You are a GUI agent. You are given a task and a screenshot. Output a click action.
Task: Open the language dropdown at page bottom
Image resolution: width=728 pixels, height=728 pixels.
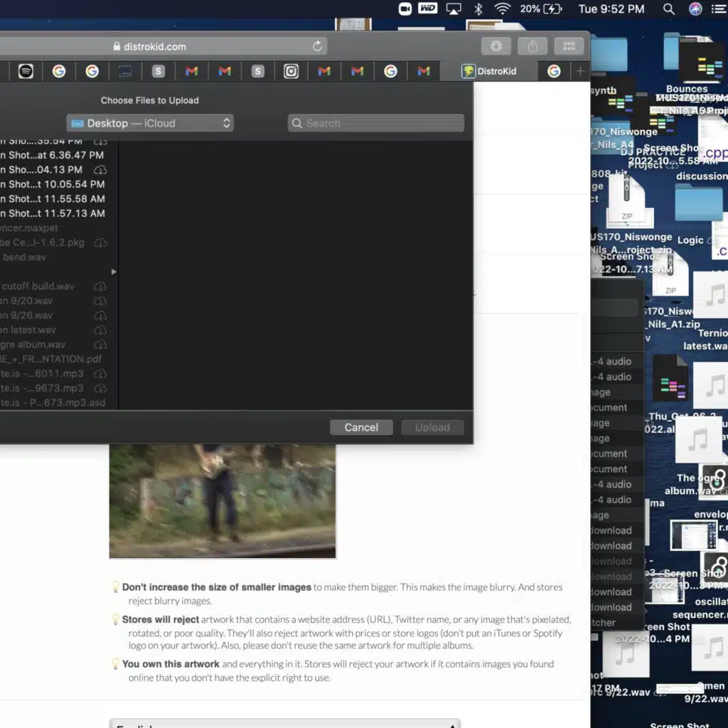tap(284, 724)
